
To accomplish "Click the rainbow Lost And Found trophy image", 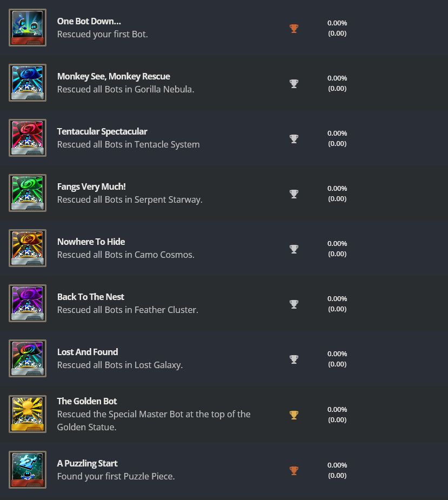I will pyautogui.click(x=28, y=358).
